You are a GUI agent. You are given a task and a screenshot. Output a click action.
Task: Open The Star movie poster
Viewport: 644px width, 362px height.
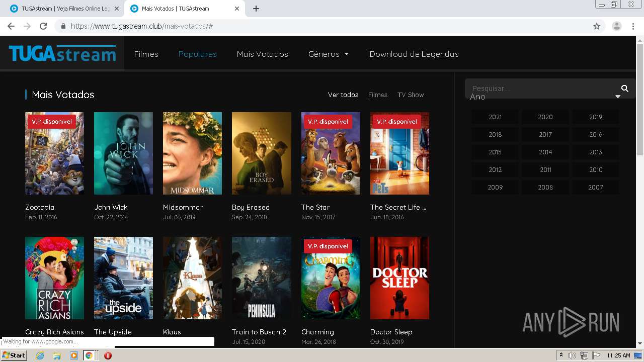click(x=331, y=153)
